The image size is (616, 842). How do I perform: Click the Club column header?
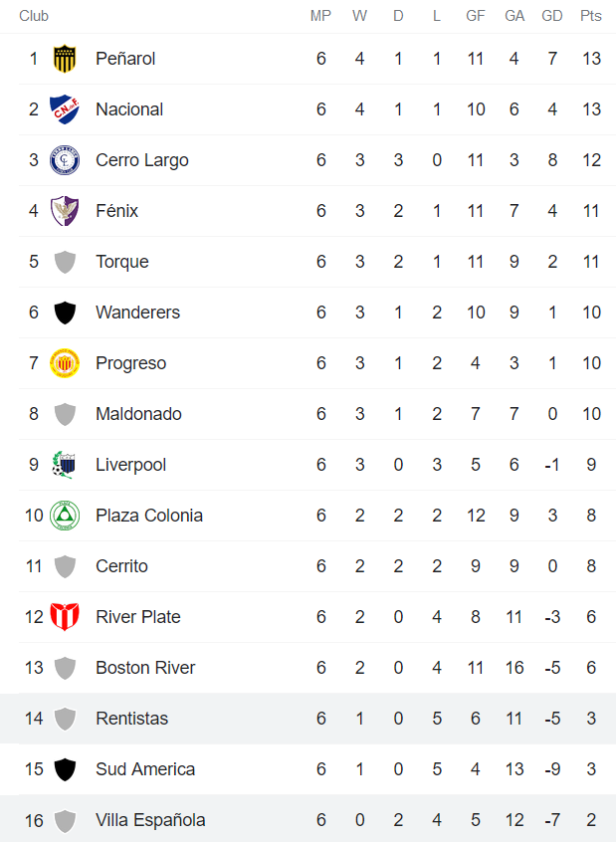click(34, 16)
